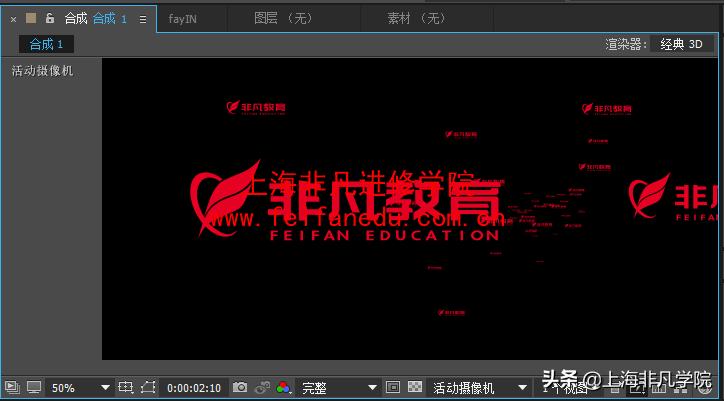Open the 活动摄像机 3D view dropdown
724x401 pixels.
tap(478, 388)
